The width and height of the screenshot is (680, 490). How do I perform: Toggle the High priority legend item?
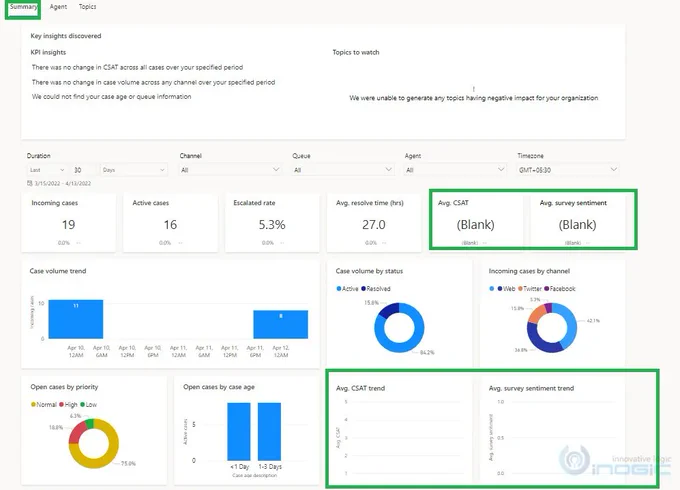(68, 405)
